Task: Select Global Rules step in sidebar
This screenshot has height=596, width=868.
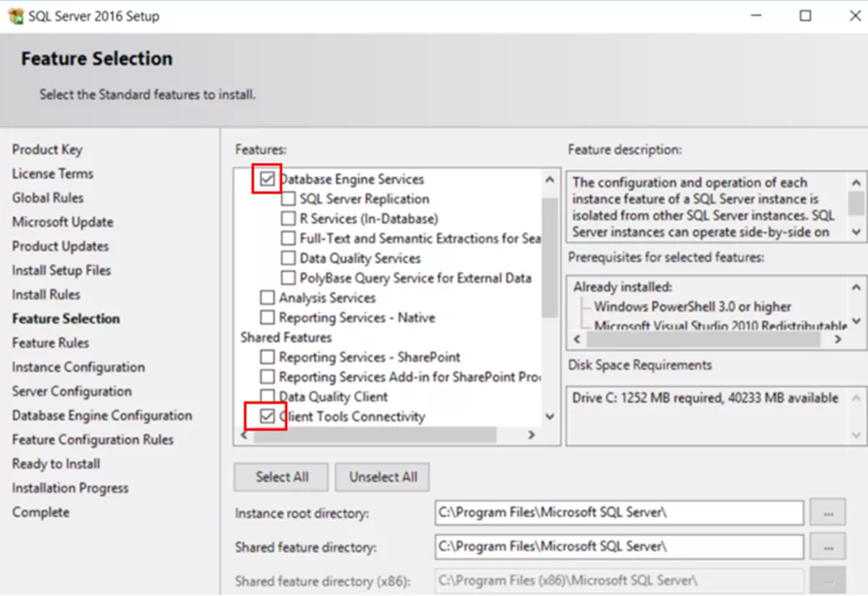Action: [x=48, y=198]
